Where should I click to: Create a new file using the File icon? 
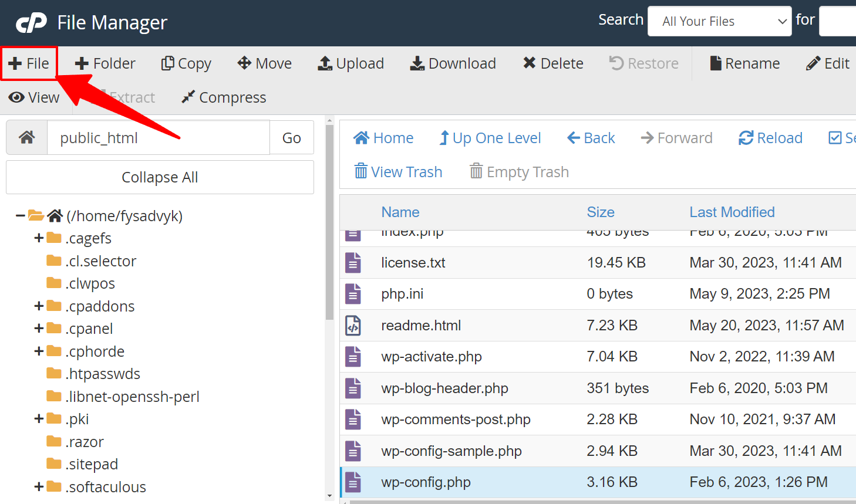pos(28,63)
